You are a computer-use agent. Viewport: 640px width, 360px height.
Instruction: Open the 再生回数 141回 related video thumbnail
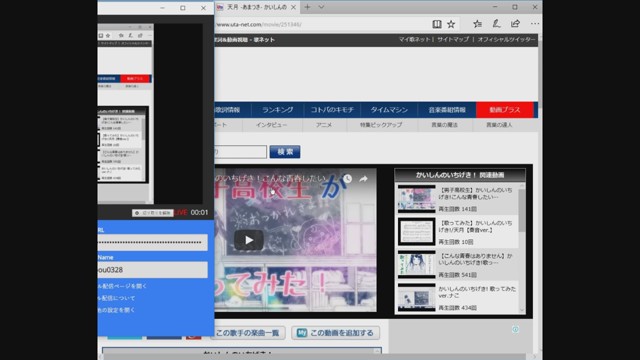417,199
